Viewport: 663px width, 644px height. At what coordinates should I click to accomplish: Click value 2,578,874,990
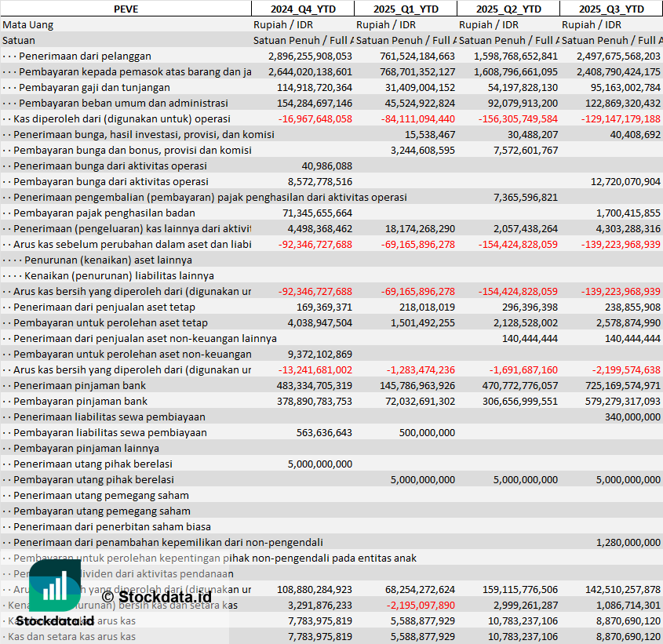click(x=628, y=322)
